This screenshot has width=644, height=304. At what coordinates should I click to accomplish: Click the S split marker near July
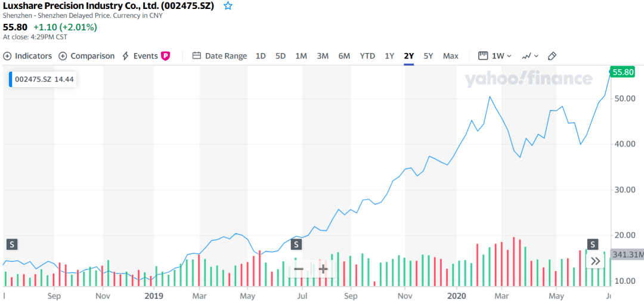296,245
